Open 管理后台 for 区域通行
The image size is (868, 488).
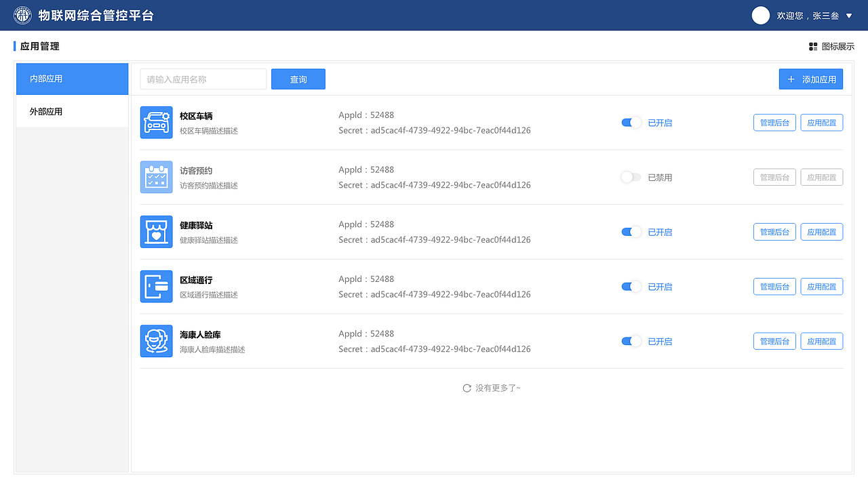click(x=774, y=287)
